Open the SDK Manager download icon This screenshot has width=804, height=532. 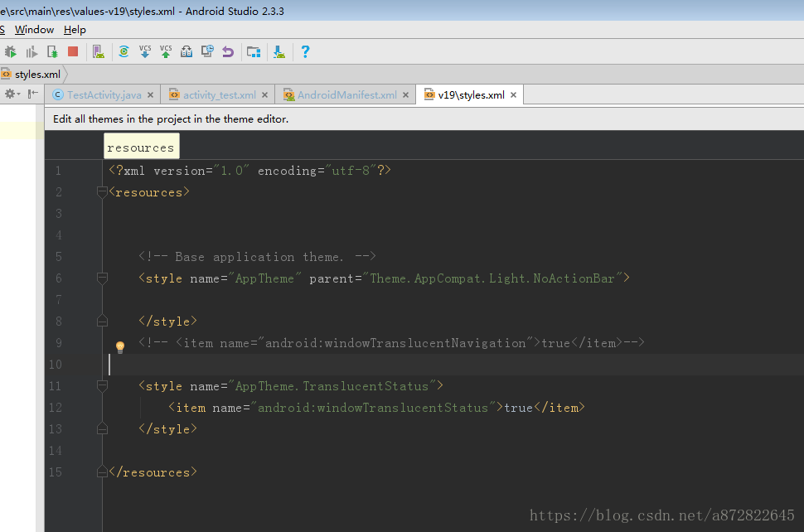(279, 51)
